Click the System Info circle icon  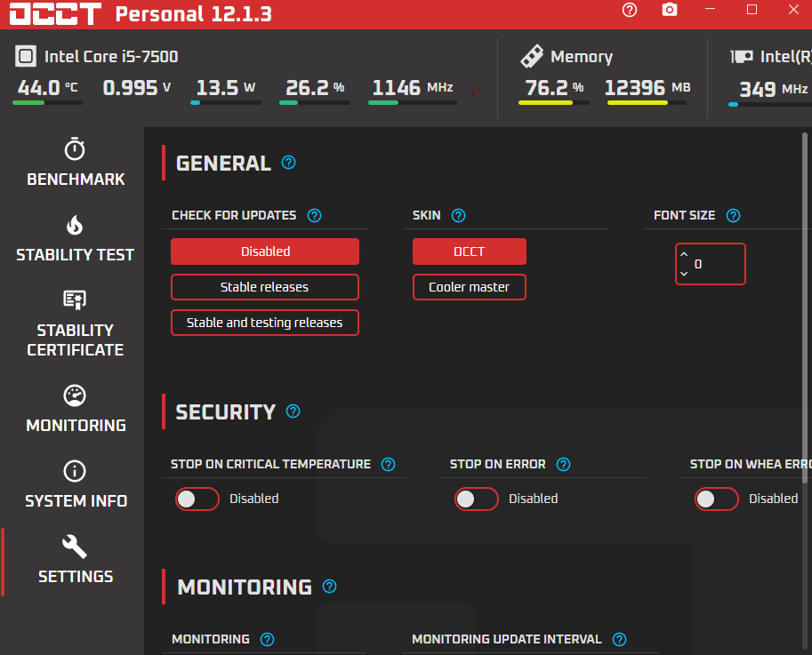tap(75, 471)
